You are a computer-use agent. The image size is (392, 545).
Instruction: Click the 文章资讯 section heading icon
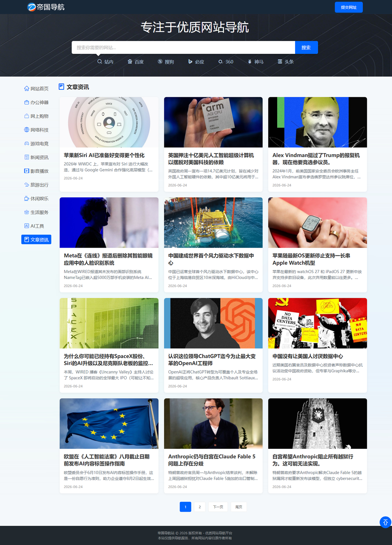(62, 87)
